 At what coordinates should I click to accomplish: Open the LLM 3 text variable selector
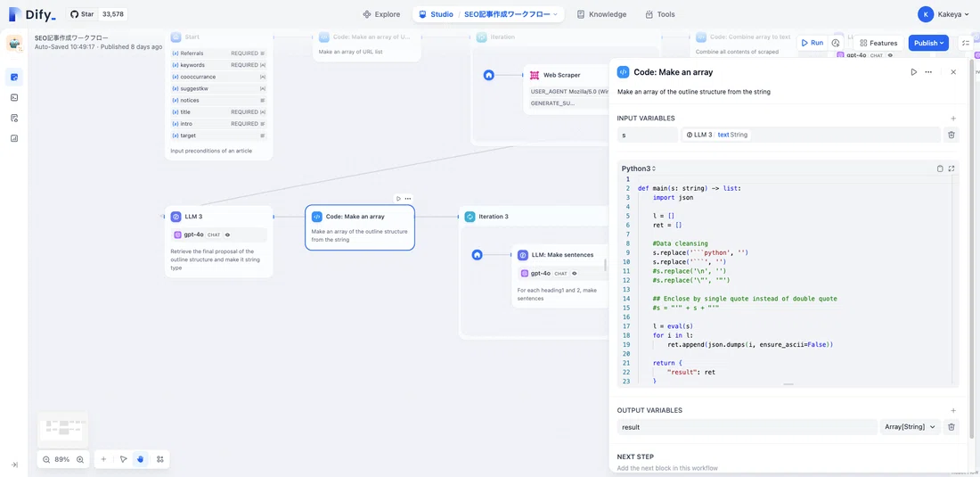point(810,135)
